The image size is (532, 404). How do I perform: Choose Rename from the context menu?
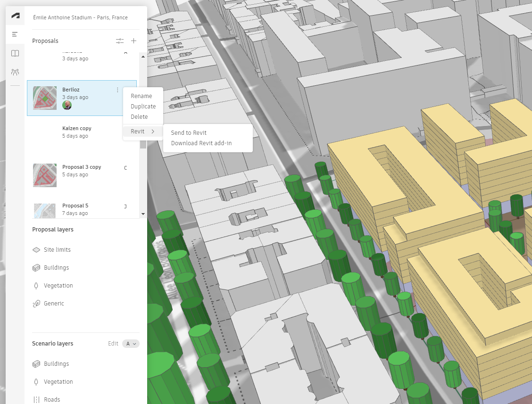pos(141,96)
